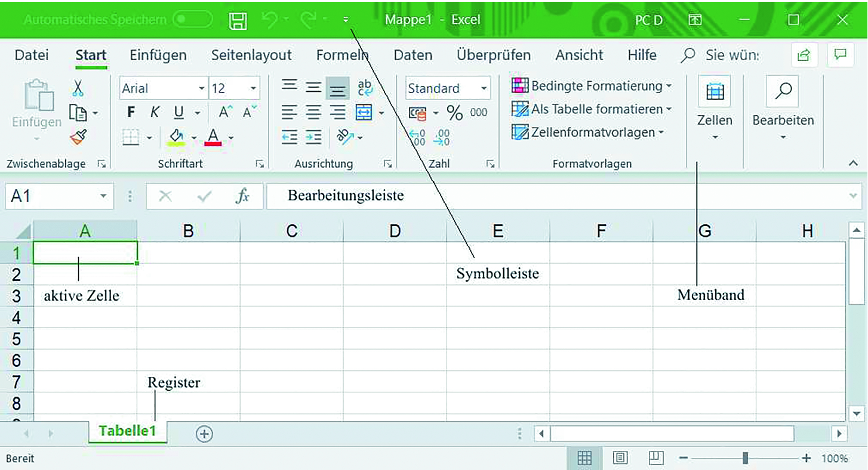Toggle wrap text in Ausrichtung group

[x=365, y=88]
